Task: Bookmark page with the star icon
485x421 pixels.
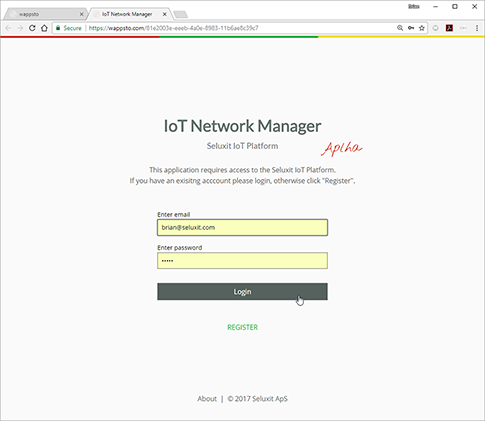Action: click(422, 28)
